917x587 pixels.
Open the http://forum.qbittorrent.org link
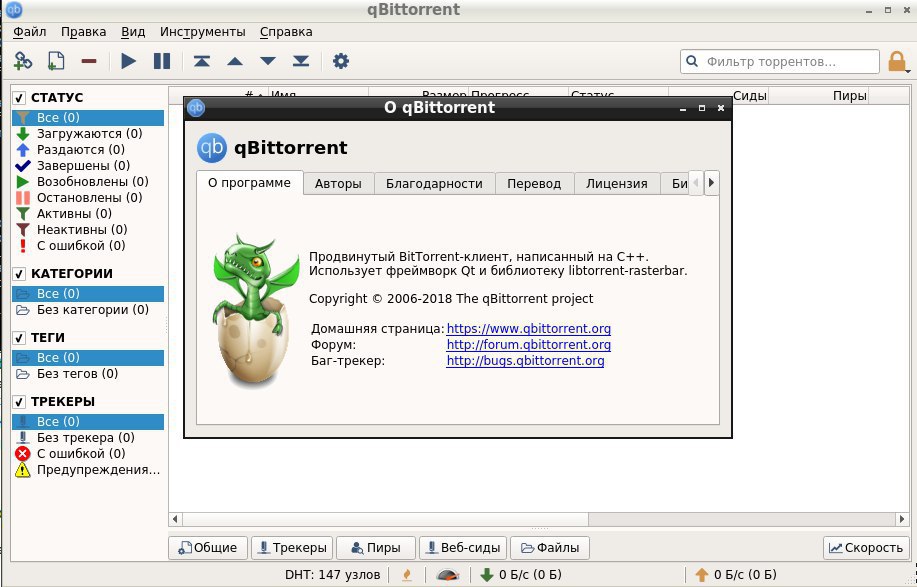529,344
